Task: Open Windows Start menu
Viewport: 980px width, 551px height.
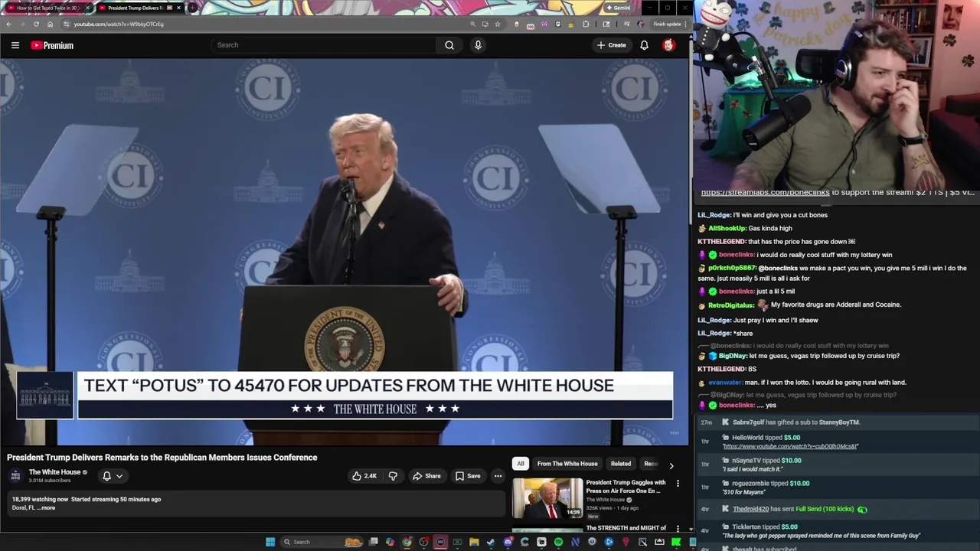Action: pos(270,542)
